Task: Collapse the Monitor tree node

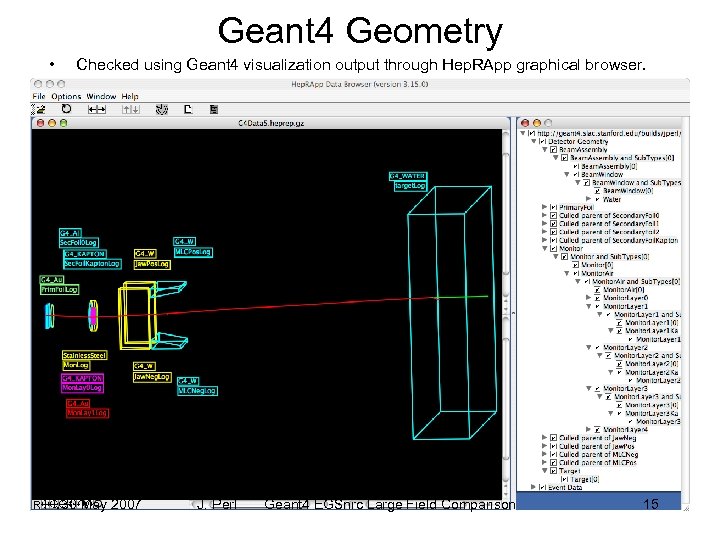Action: 545,248
